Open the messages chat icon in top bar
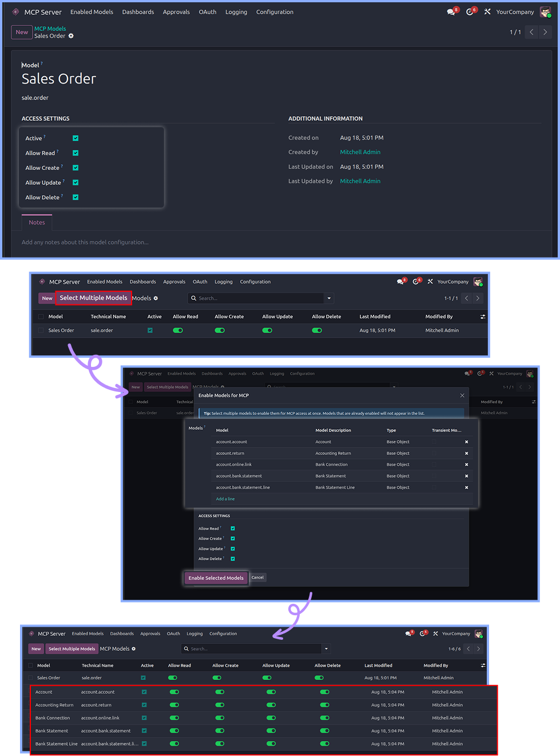560x756 pixels. click(x=451, y=11)
